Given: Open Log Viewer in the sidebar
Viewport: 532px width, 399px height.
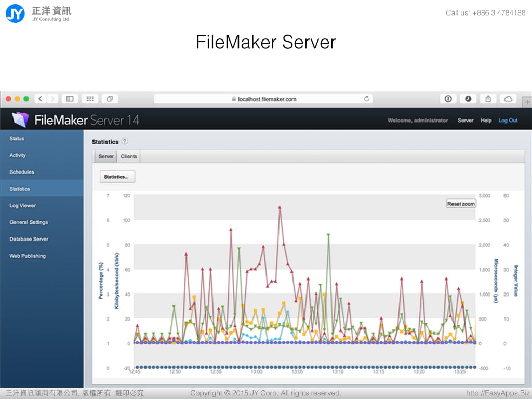Looking at the screenshot, I should tap(23, 206).
